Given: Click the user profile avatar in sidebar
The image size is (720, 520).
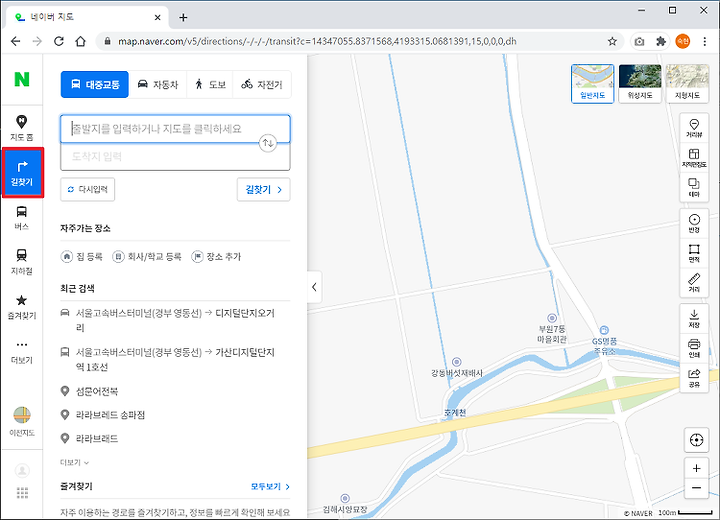Looking at the screenshot, I should click(22, 470).
